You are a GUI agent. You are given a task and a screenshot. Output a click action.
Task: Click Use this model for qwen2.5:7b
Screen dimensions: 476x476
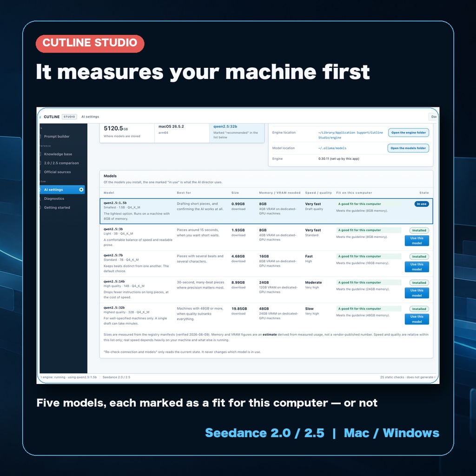416,267
